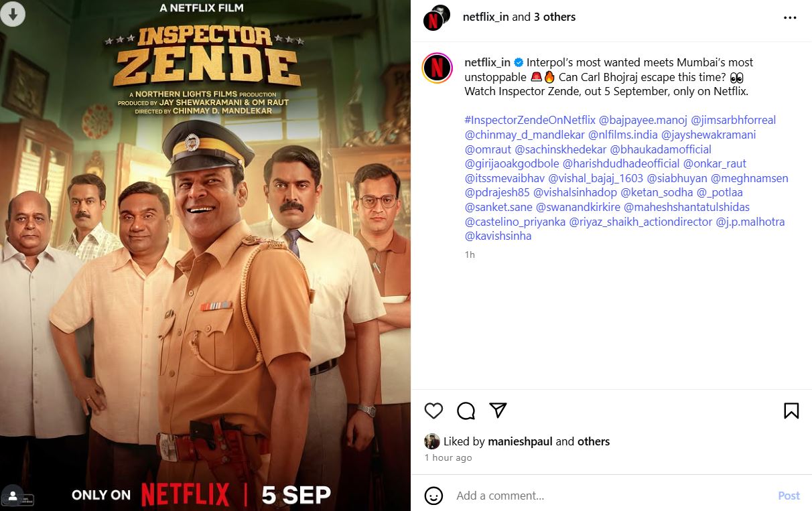Open the emoji picker smiley icon
Image resolution: width=812 pixels, height=511 pixels.
point(434,496)
